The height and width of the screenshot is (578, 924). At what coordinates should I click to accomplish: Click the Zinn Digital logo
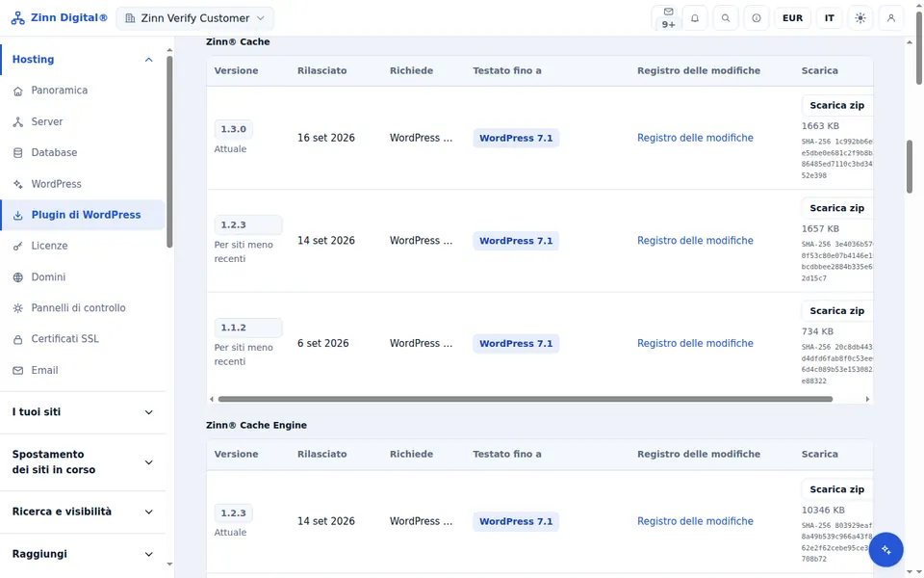(59, 17)
